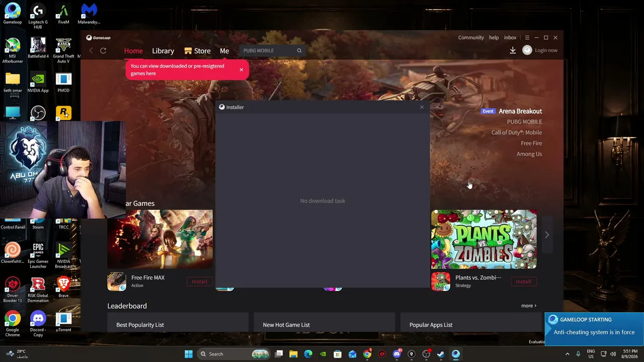644x362 pixels.
Task: Open Driver Booster 13 desktop shortcut
Action: 13,290
